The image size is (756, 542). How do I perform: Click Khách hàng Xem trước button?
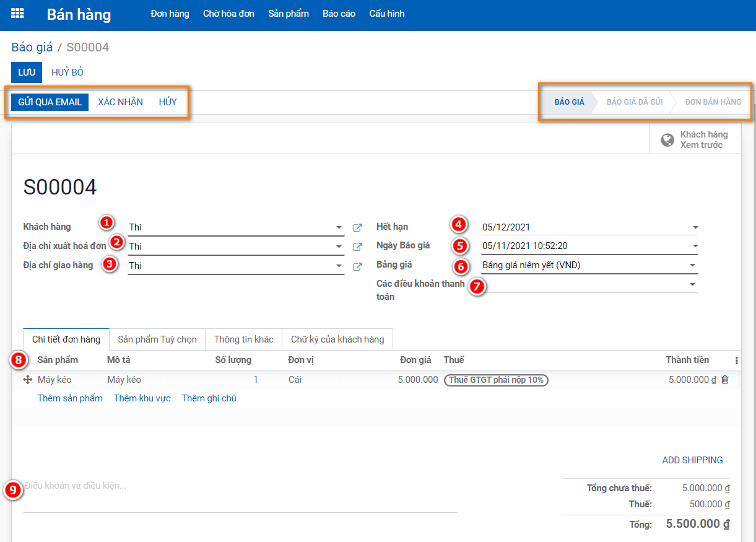[695, 139]
